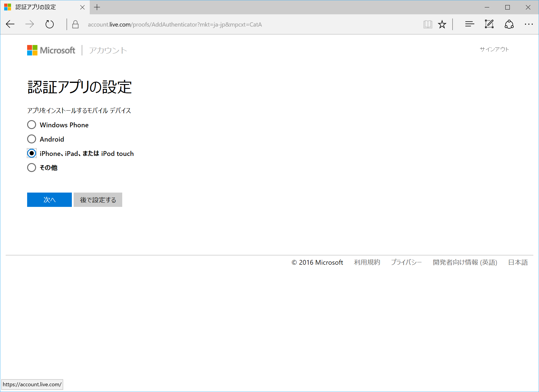Click the © 2016 Microsoft text
This screenshot has height=392, width=539.
[x=317, y=262]
